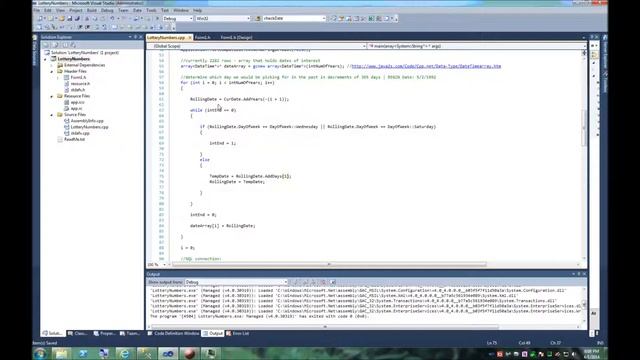Click the Save All toolbar icon
This screenshot has width=640, height=360.
(77, 18)
